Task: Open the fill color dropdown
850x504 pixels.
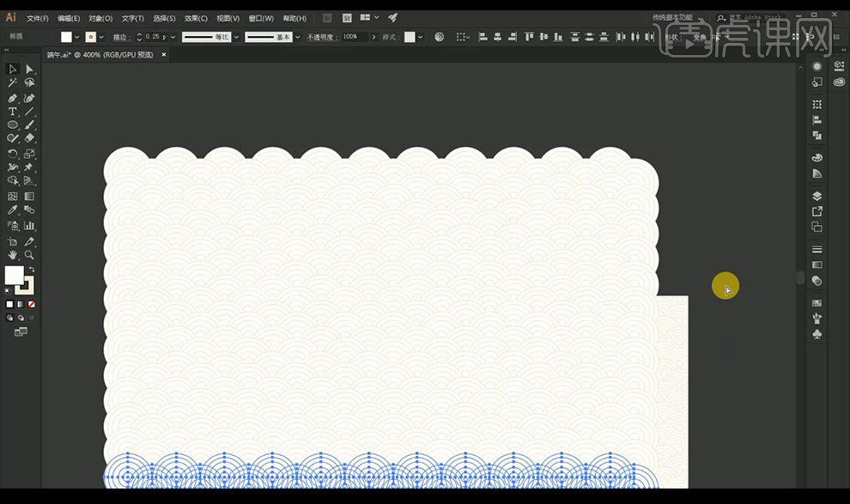Action: tap(77, 37)
